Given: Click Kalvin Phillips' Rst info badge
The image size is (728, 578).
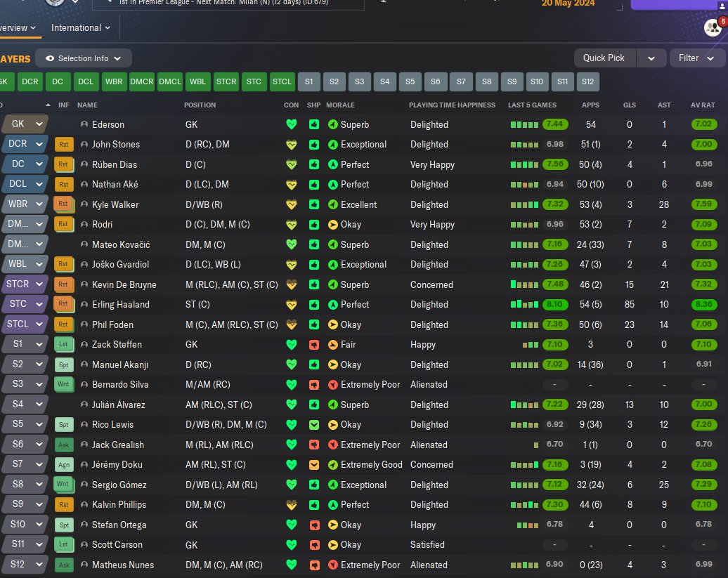Looking at the screenshot, I should pos(64,505).
